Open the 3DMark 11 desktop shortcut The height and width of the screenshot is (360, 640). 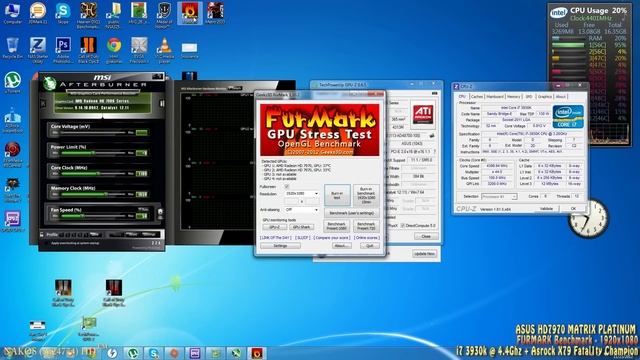coord(38,12)
